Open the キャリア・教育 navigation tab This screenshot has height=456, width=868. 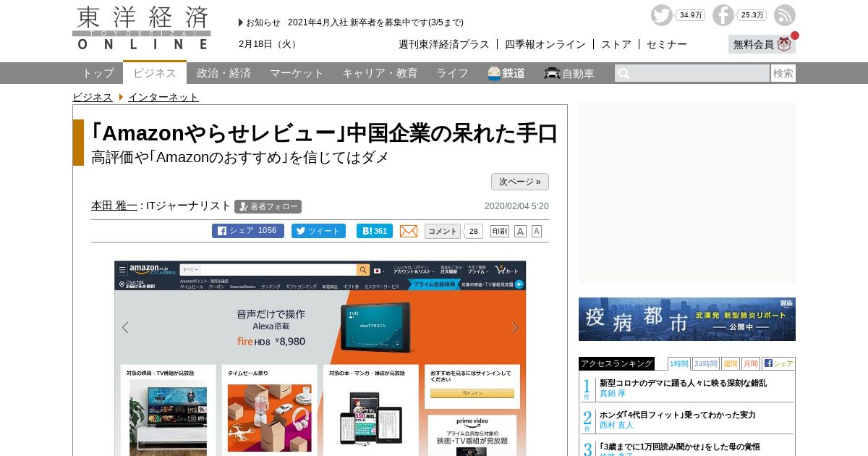(x=380, y=73)
